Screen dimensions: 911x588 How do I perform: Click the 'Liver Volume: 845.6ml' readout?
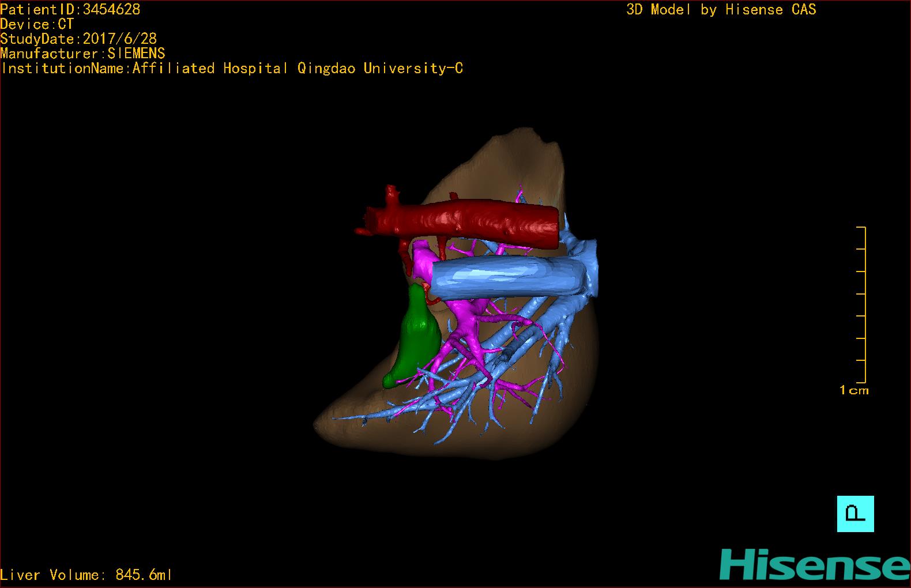pos(86,575)
